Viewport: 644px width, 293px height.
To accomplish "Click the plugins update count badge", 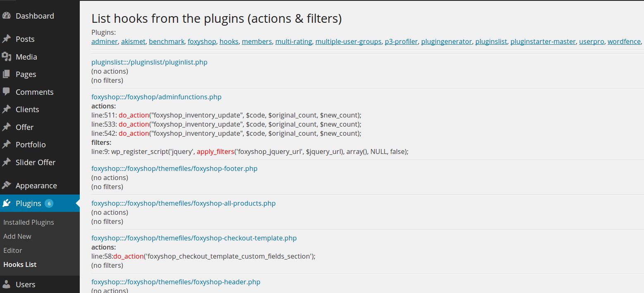I will click(x=49, y=203).
